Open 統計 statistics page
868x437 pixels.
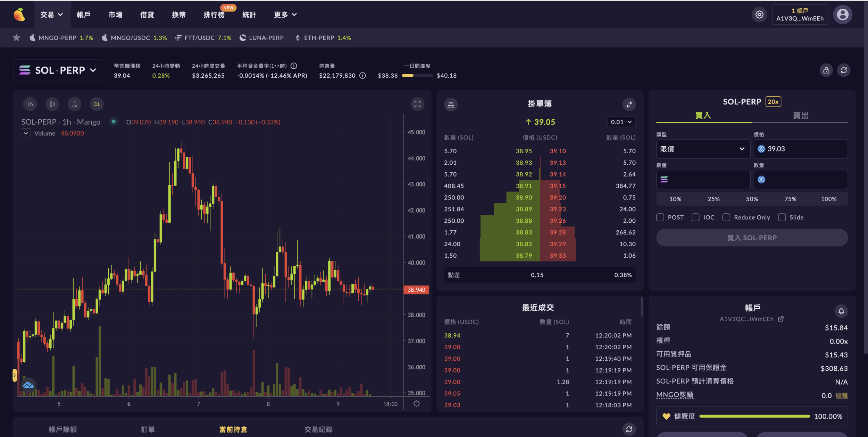(x=249, y=15)
